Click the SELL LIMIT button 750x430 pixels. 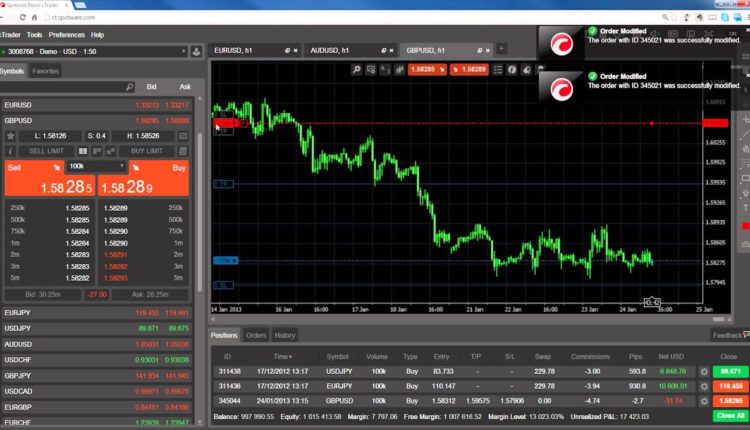[x=46, y=151]
